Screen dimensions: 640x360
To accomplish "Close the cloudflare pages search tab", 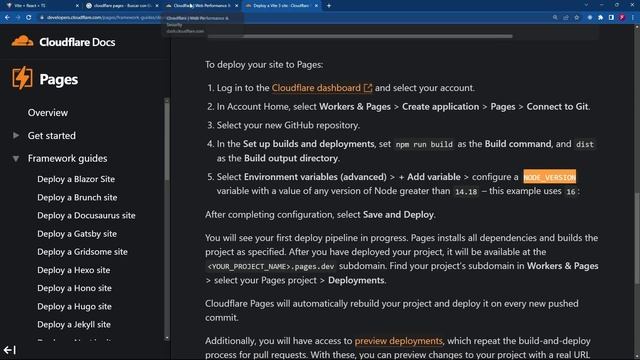I will coord(157,6).
